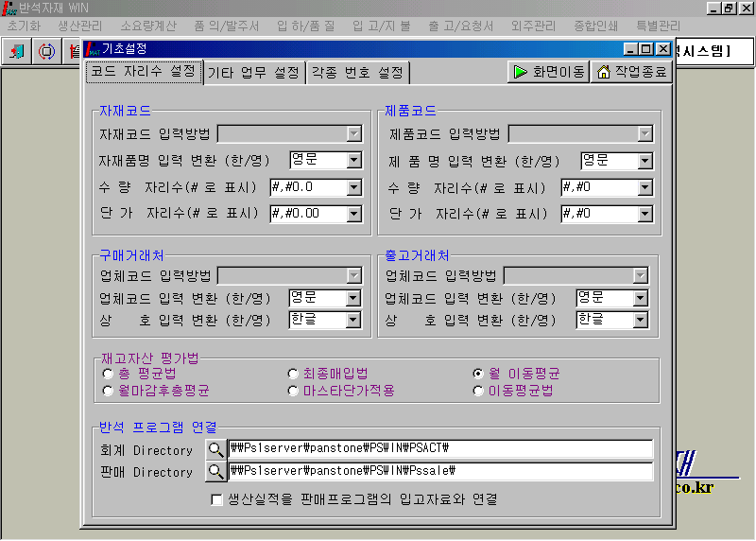Click the 기초설정 dialog title bar icon
This screenshot has height=541, width=756.
click(93, 48)
